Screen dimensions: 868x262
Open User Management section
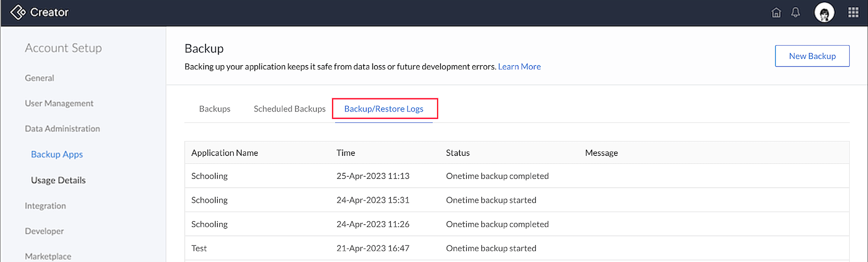[x=59, y=103]
